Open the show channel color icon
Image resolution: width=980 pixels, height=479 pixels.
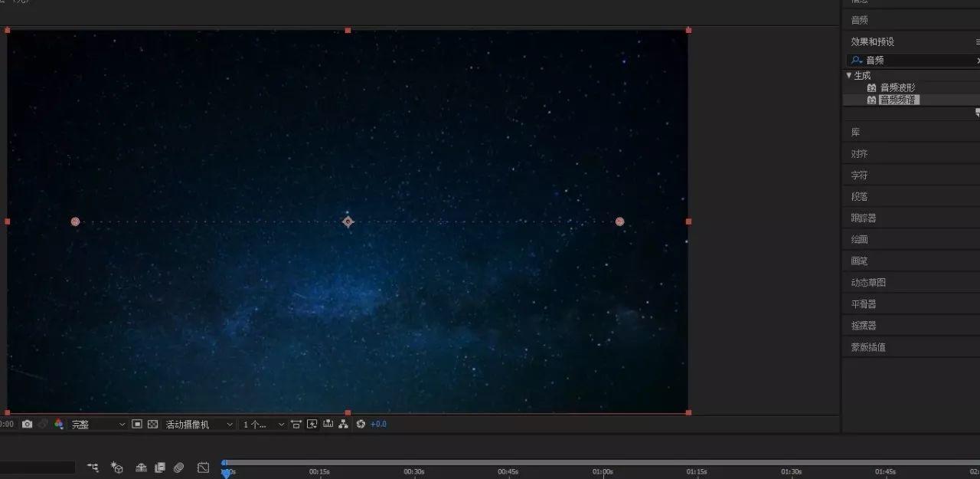[59, 424]
